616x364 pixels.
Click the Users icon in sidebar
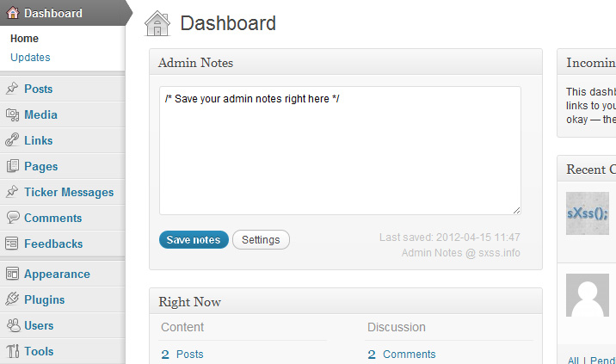click(x=13, y=325)
